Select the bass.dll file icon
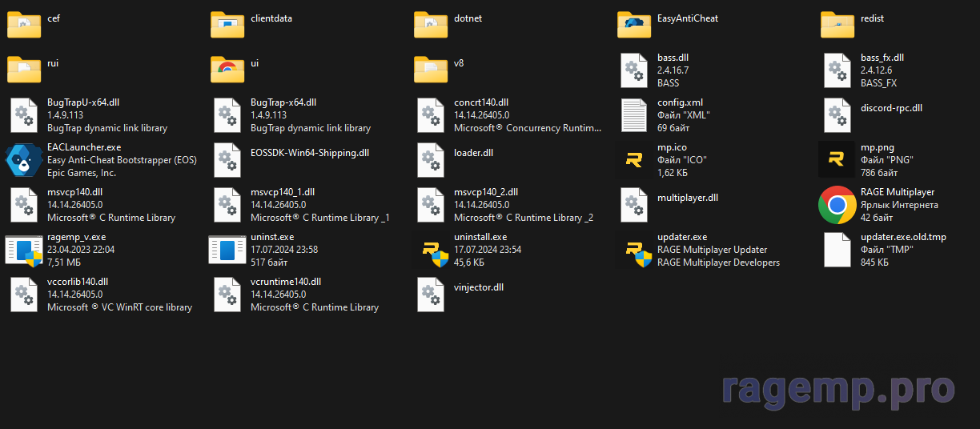 [x=634, y=70]
